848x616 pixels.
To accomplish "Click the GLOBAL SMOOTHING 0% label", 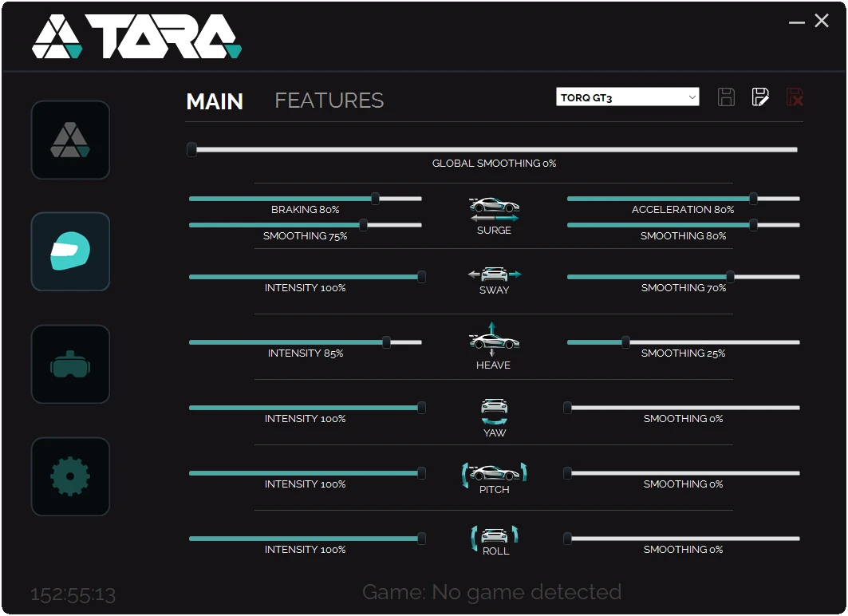I will (494, 164).
